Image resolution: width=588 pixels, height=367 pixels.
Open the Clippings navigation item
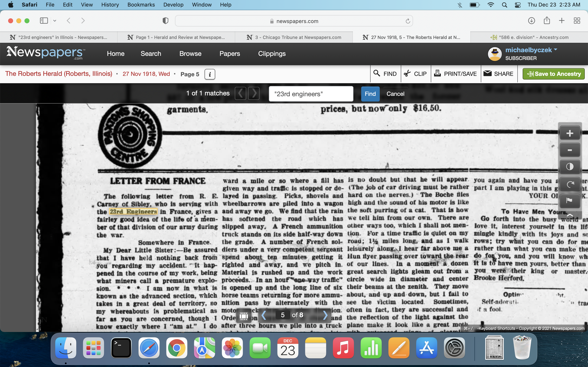[x=272, y=54]
